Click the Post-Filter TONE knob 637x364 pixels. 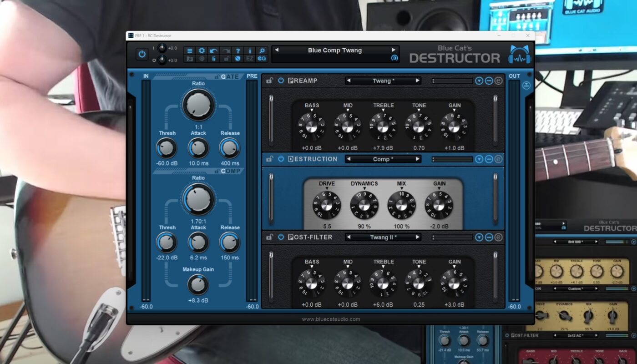point(419,283)
